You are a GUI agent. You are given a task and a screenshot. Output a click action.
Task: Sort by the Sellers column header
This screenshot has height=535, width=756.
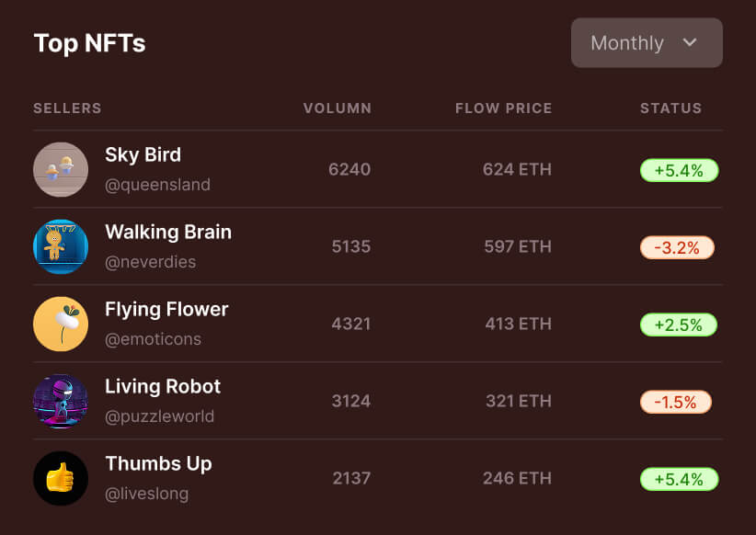click(x=67, y=108)
